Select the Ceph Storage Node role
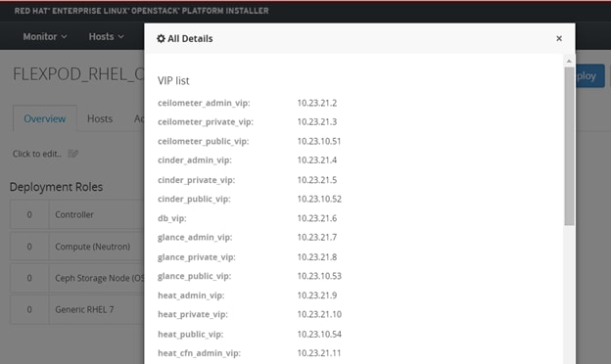611x364 pixels. 77,278
